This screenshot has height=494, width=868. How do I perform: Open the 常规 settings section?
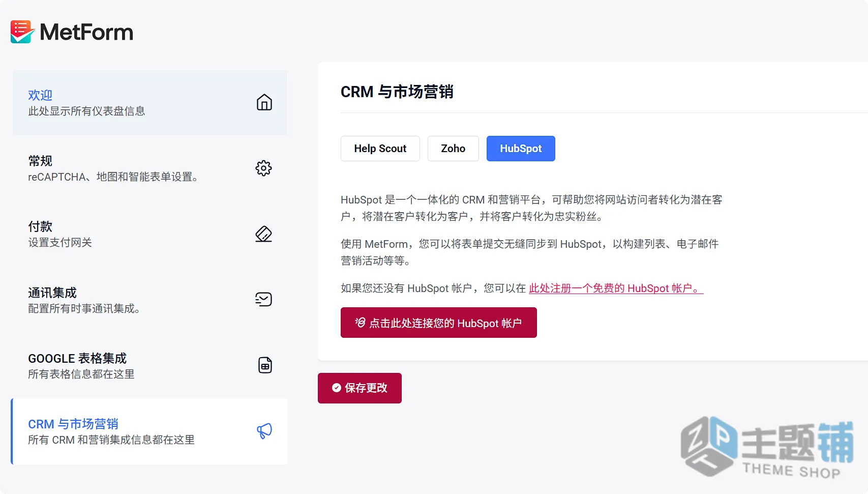[150, 168]
